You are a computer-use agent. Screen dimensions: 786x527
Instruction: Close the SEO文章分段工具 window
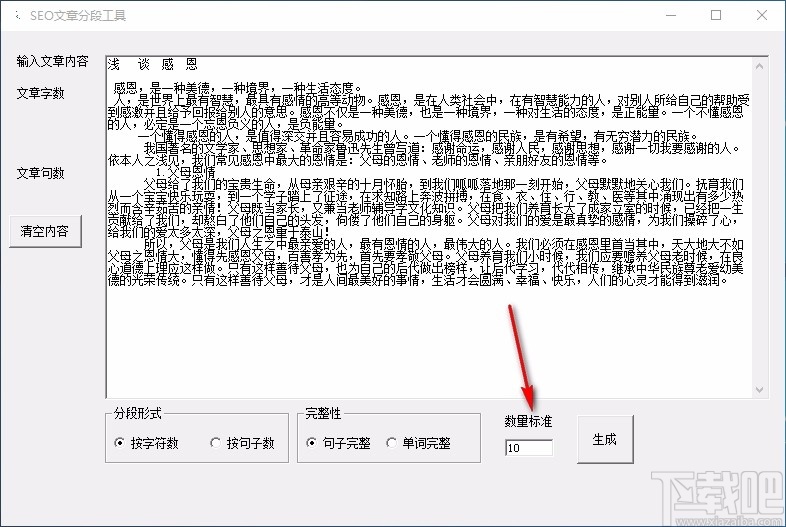(762, 15)
